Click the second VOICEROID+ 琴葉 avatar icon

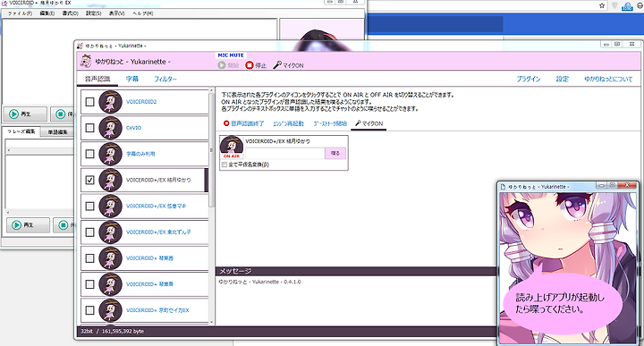[111, 284]
